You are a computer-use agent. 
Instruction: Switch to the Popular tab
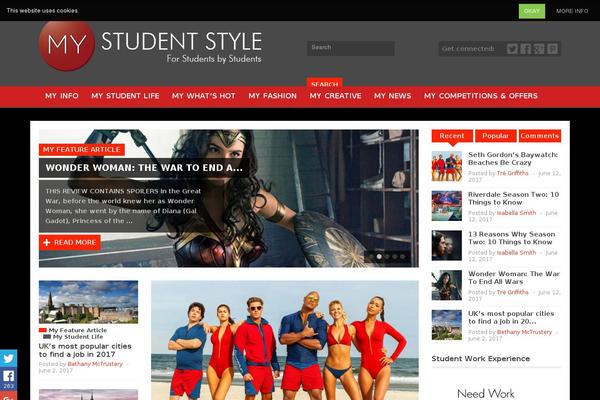coord(496,136)
